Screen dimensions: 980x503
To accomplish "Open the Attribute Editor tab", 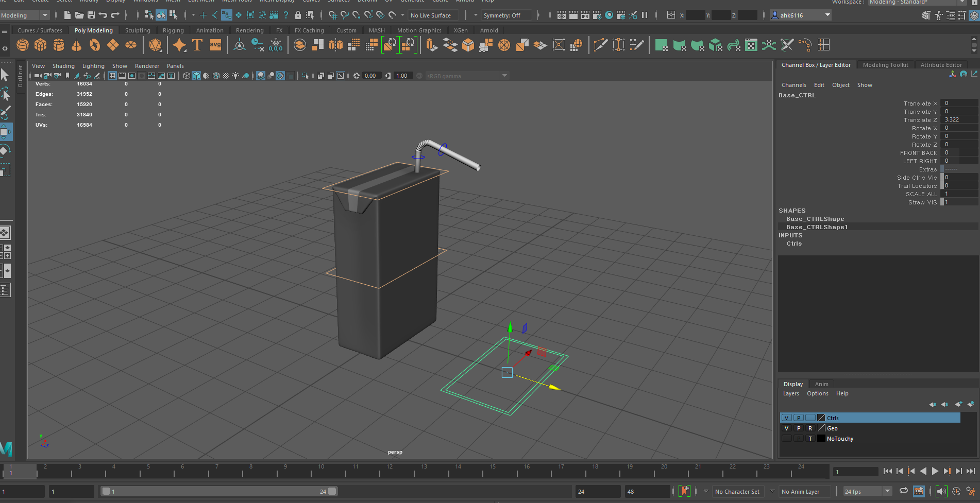I will point(941,64).
